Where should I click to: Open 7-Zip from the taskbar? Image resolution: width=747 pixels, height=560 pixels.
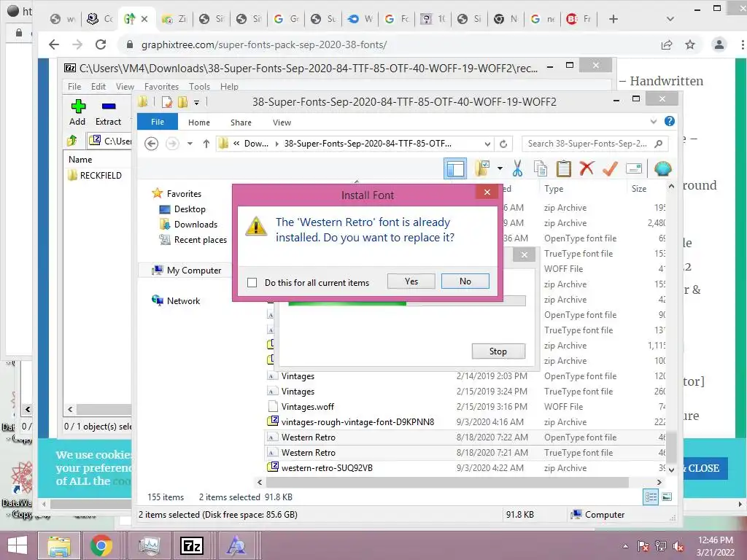(x=192, y=545)
